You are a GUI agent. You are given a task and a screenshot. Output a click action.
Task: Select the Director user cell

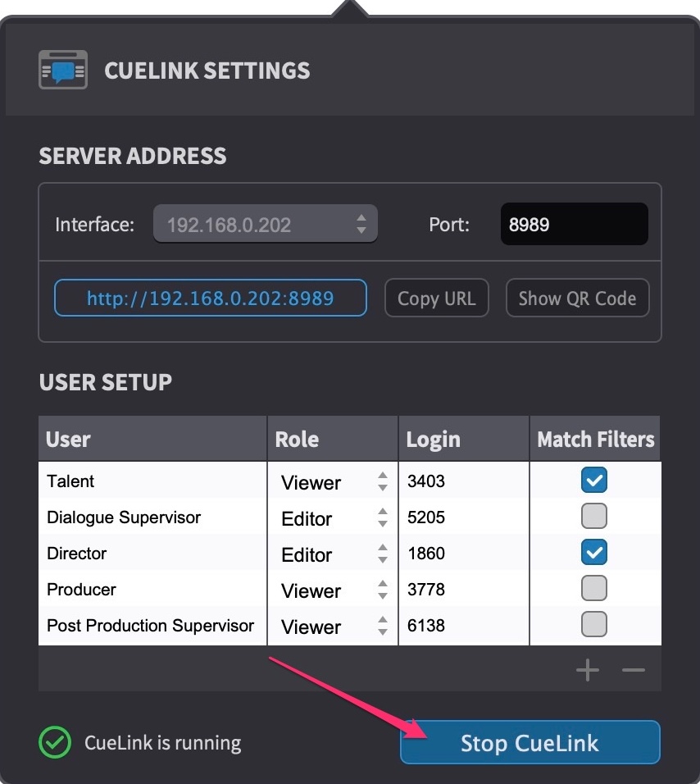pyautogui.click(x=152, y=553)
